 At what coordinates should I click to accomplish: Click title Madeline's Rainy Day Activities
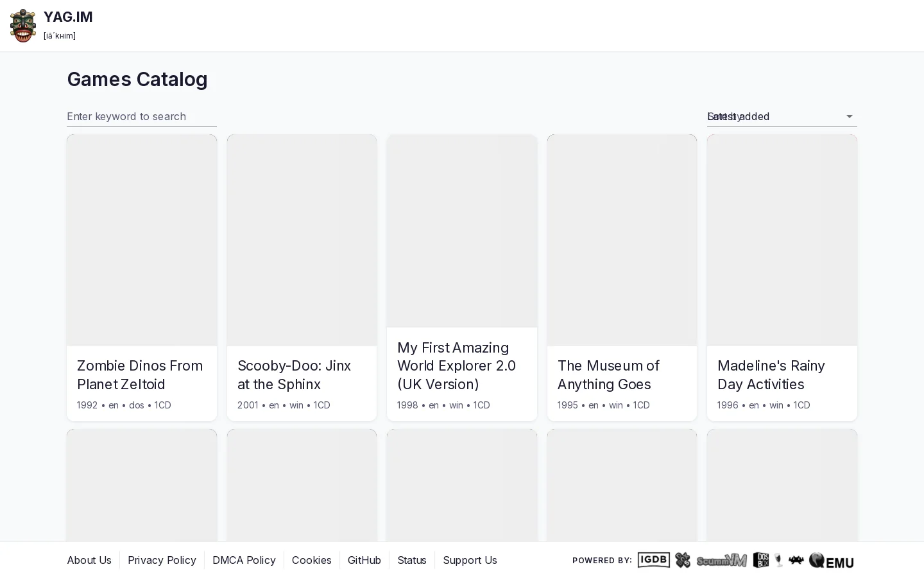point(771,375)
